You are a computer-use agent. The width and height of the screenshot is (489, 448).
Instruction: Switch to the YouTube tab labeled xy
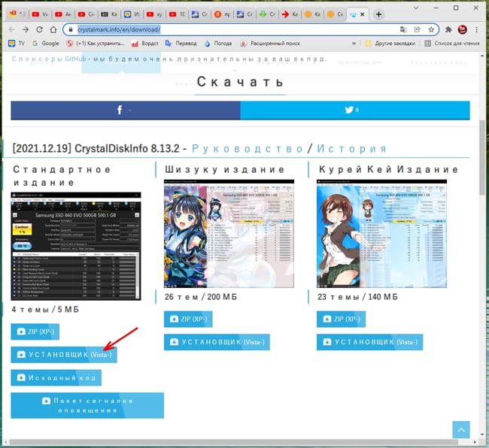[154, 14]
